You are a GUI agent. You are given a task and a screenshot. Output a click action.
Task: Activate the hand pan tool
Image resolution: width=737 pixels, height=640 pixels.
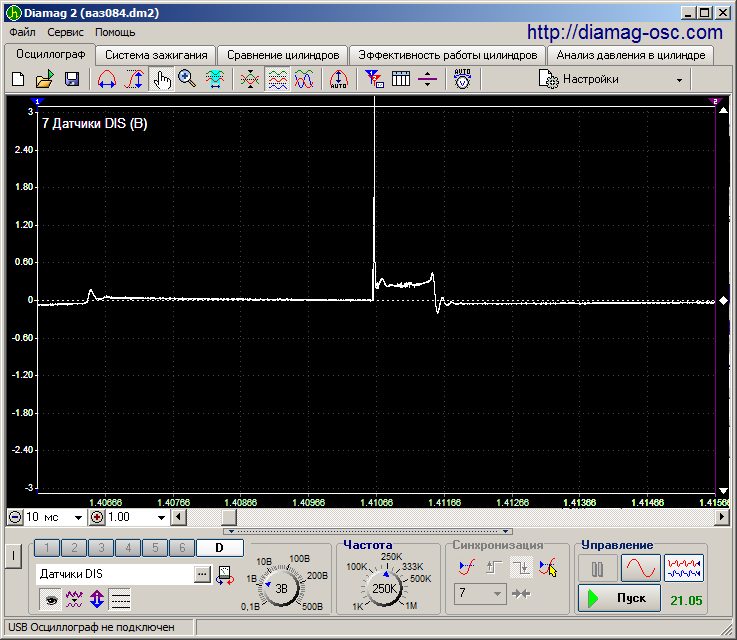(x=161, y=79)
